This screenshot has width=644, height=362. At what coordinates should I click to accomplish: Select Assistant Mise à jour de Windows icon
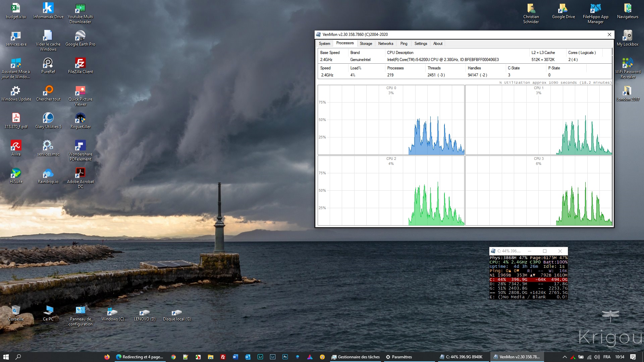(x=16, y=68)
